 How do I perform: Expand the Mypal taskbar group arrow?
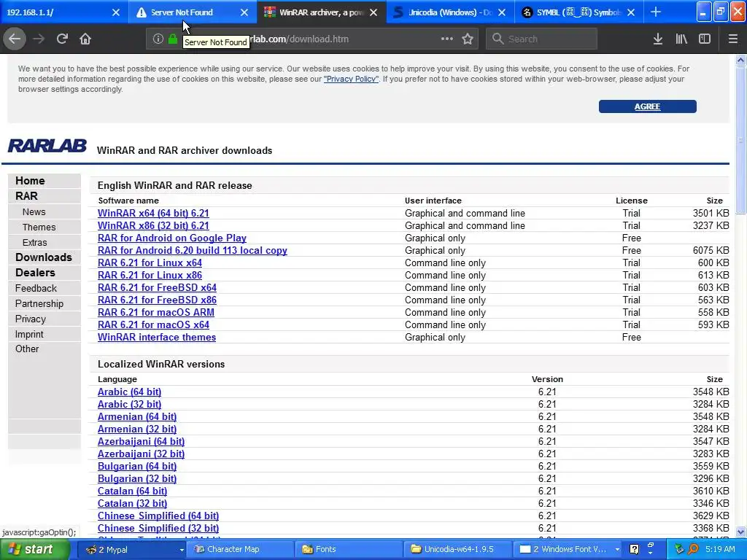tap(182, 550)
